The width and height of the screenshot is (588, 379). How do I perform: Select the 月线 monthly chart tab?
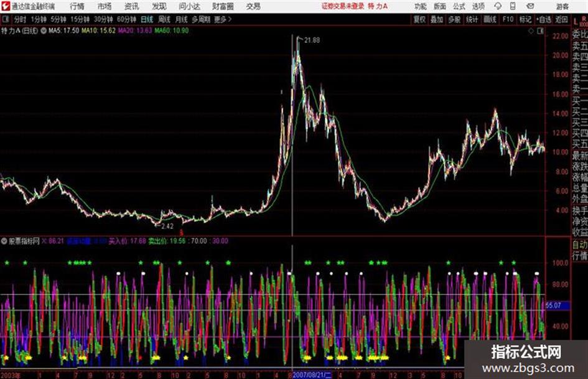coord(182,19)
